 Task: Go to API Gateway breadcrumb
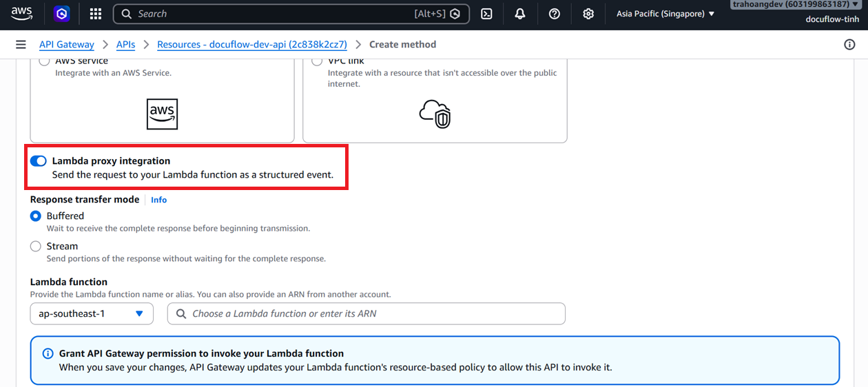point(67,44)
